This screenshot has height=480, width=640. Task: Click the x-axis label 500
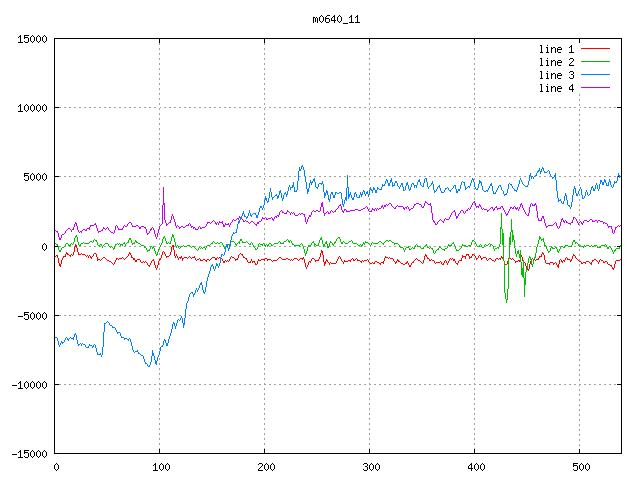pos(580,467)
